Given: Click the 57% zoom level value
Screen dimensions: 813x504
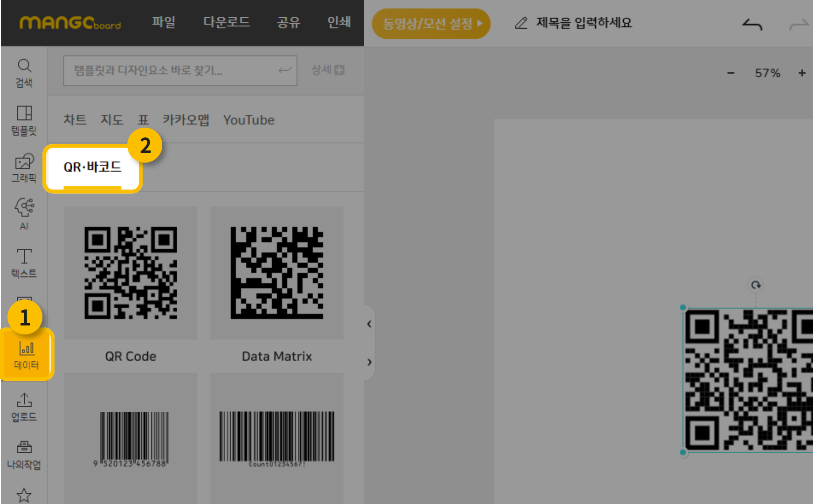Looking at the screenshot, I should (767, 73).
